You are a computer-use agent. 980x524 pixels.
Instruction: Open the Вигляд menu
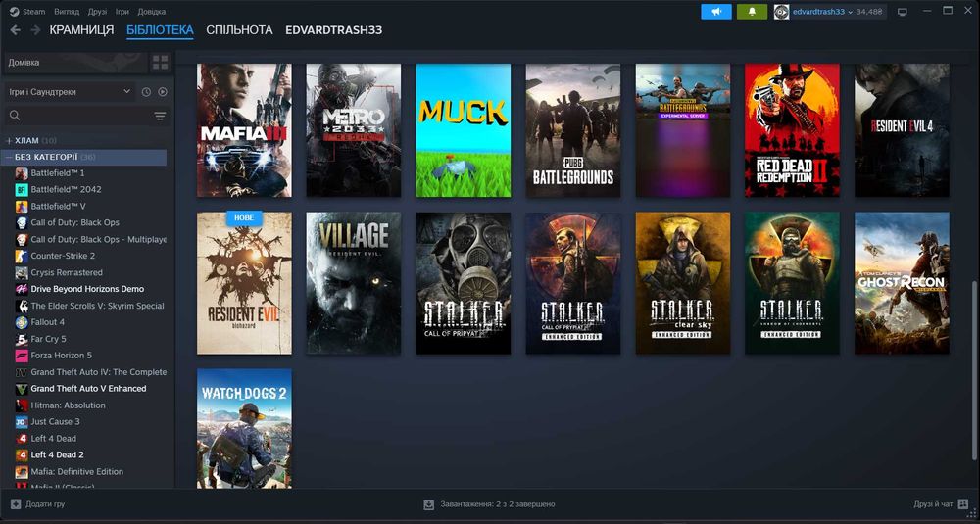pos(67,11)
